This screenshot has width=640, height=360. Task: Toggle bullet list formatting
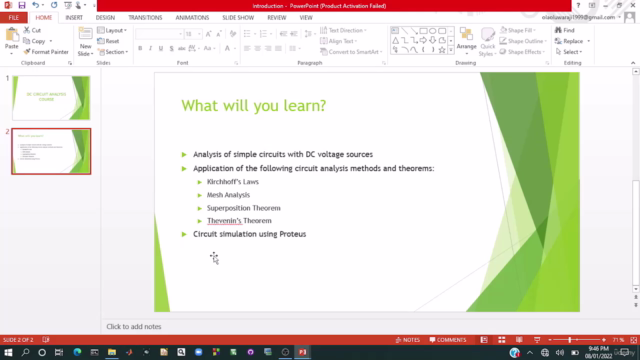point(247,34)
